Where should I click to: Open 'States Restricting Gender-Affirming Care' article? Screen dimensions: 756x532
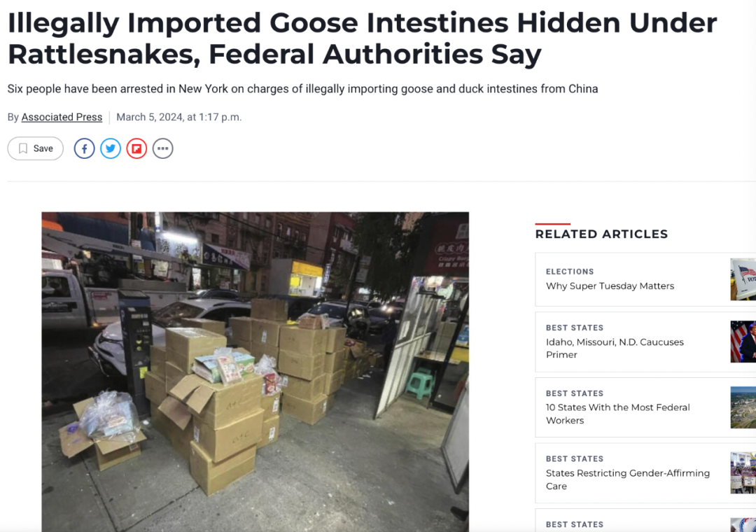click(628, 479)
